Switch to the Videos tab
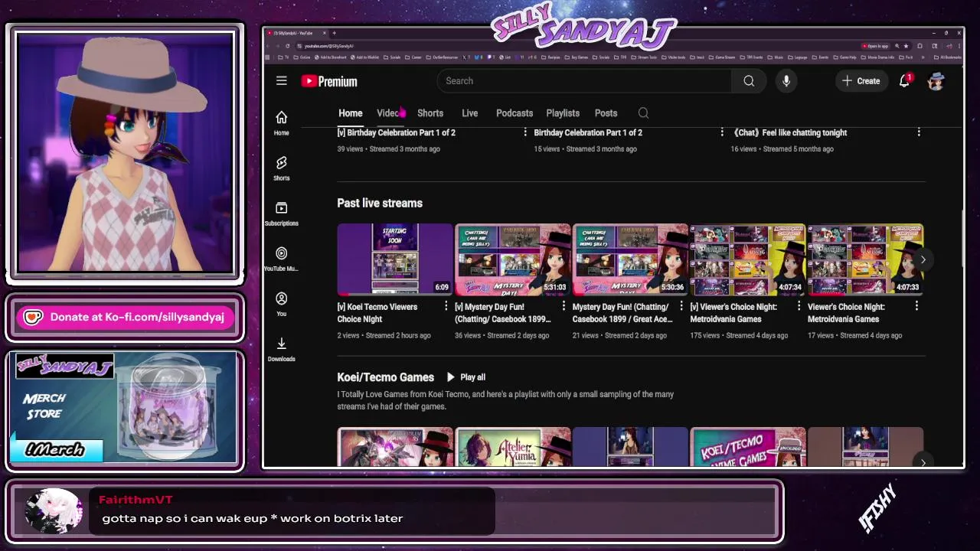Image resolution: width=980 pixels, height=551 pixels. coord(389,113)
